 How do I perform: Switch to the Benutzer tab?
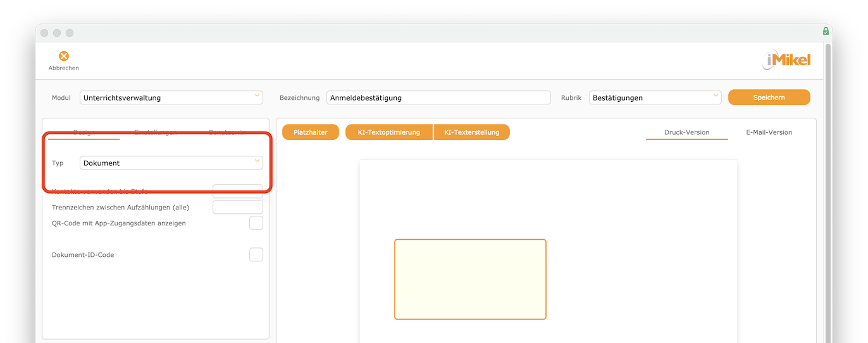pos(227,132)
